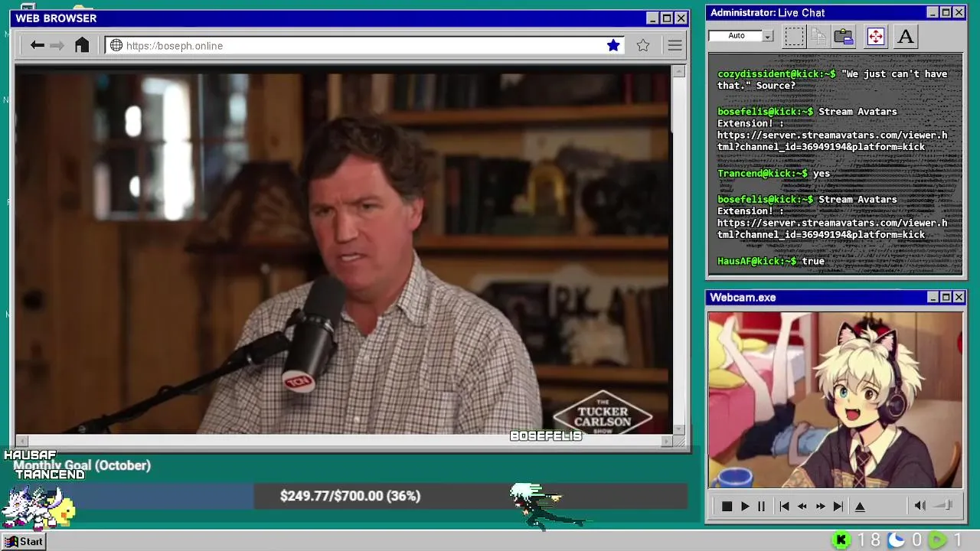Click the filled blue bookmark star

pos(613,45)
